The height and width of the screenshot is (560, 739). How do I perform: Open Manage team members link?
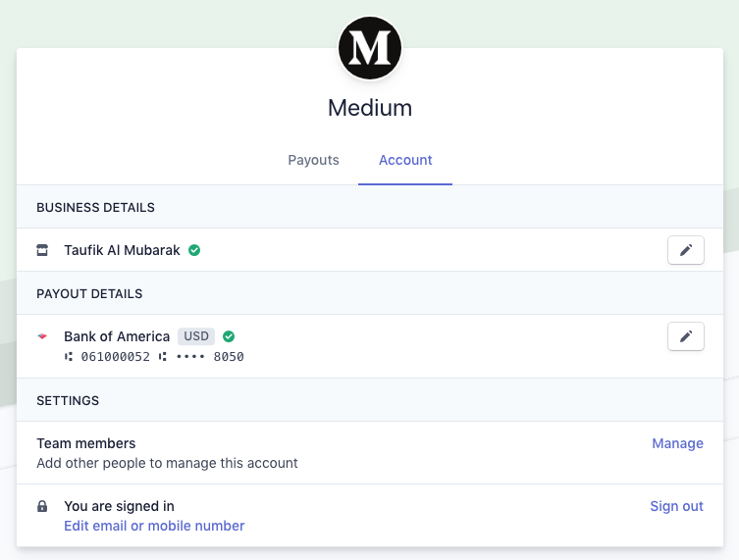677,443
